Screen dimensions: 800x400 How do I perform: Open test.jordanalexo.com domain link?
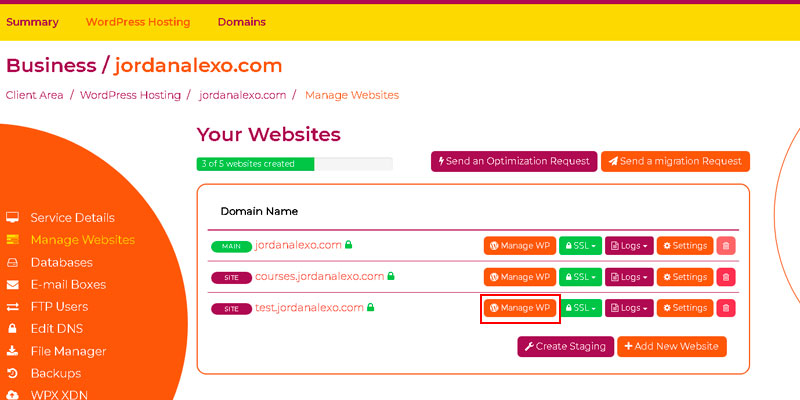(309, 308)
